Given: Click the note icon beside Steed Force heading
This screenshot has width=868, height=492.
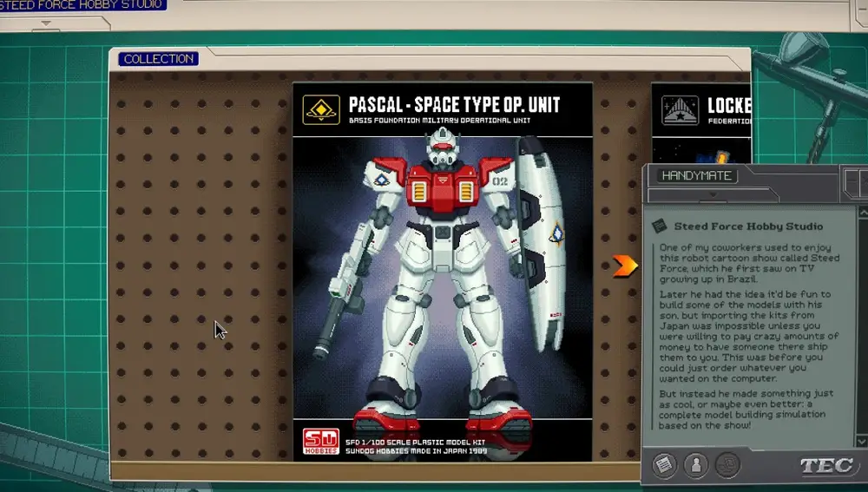Looking at the screenshot, I should pyautogui.click(x=661, y=226).
